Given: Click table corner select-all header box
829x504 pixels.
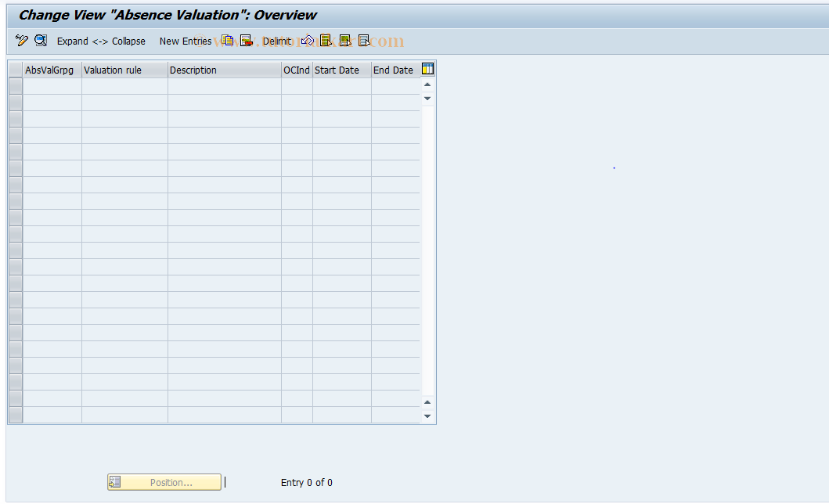Looking at the screenshot, I should [x=16, y=70].
